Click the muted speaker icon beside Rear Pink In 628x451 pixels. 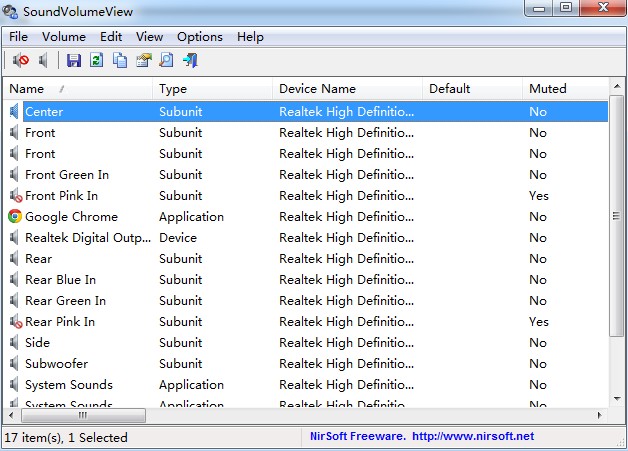[x=16, y=321]
